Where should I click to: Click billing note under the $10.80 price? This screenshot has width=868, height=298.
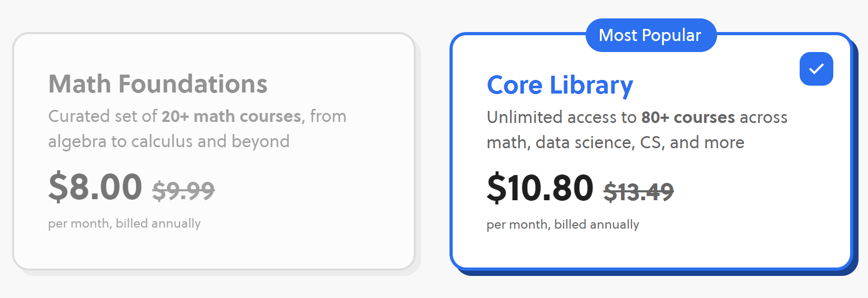click(x=563, y=224)
